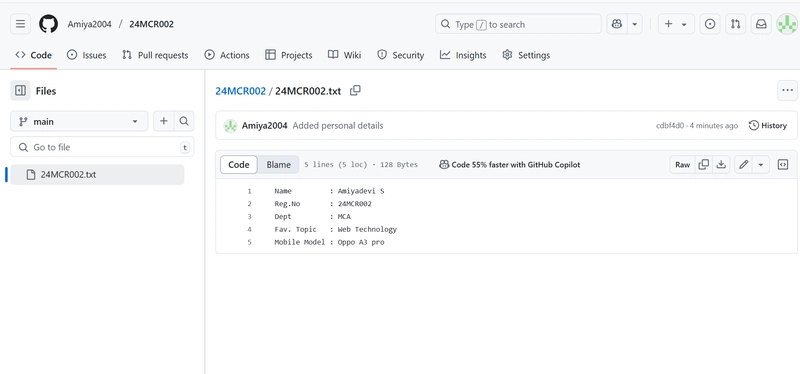This screenshot has width=800, height=374.
Task: Open symbols panel icon
Action: tap(783, 164)
